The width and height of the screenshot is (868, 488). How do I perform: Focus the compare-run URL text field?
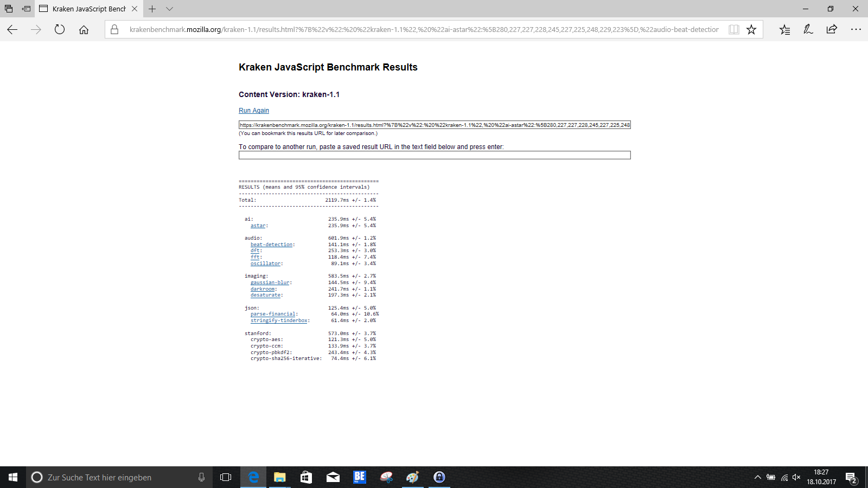435,155
